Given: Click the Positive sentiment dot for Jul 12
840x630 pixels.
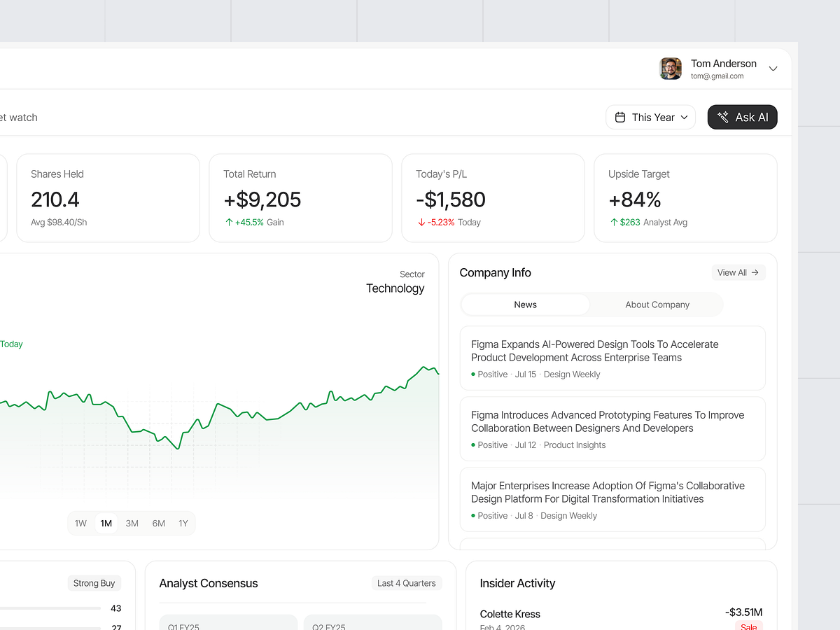Looking at the screenshot, I should tap(473, 445).
